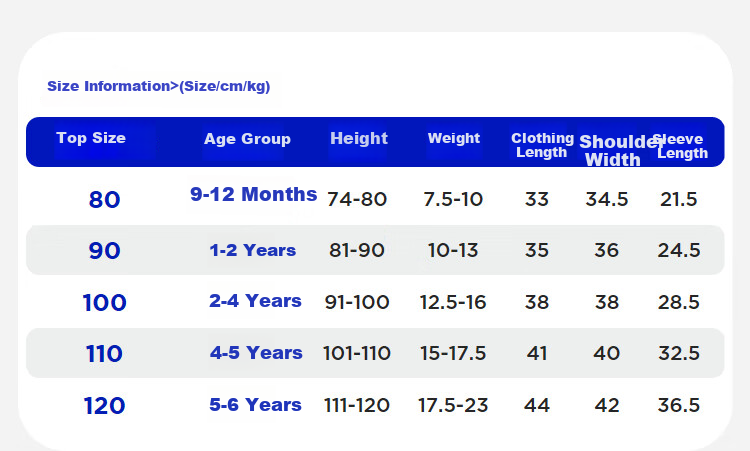The image size is (750, 451).
Task: Select top size '120' cell
Action: (104, 406)
